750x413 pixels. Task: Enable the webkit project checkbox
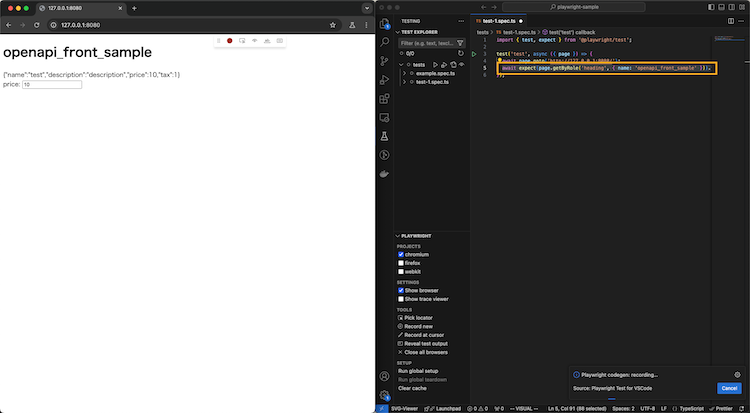click(x=401, y=272)
